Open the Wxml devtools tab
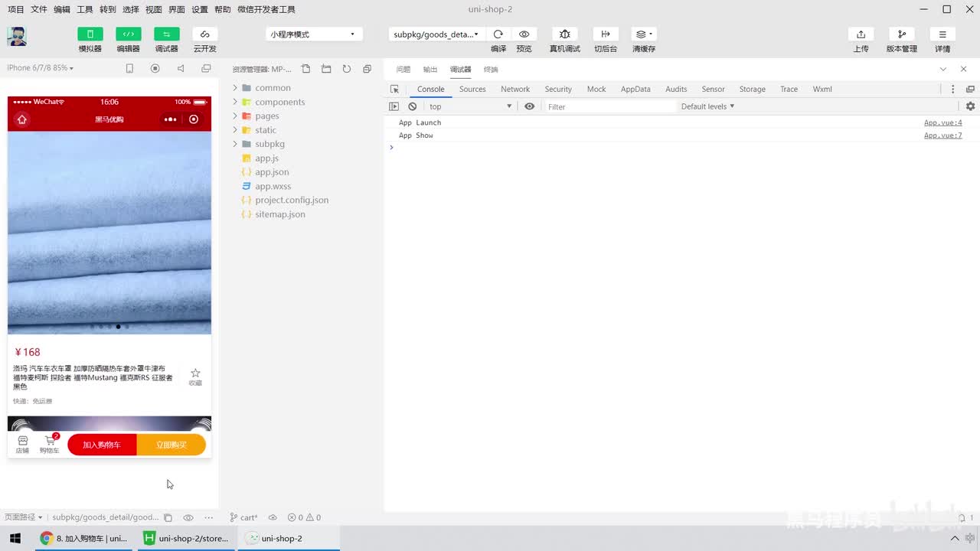 coord(822,89)
